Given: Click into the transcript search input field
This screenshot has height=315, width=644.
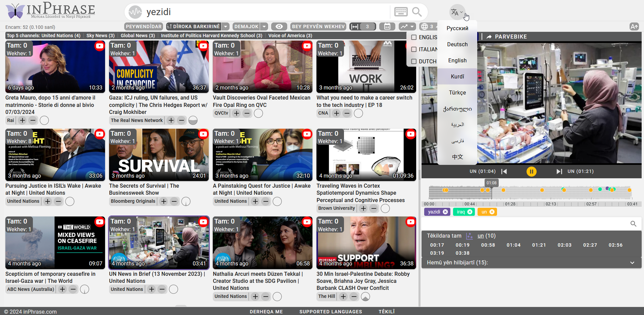Looking at the screenshot, I should point(525,224).
